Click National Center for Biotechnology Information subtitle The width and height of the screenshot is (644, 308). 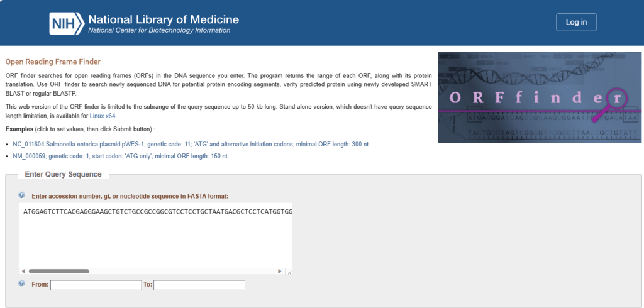click(159, 30)
